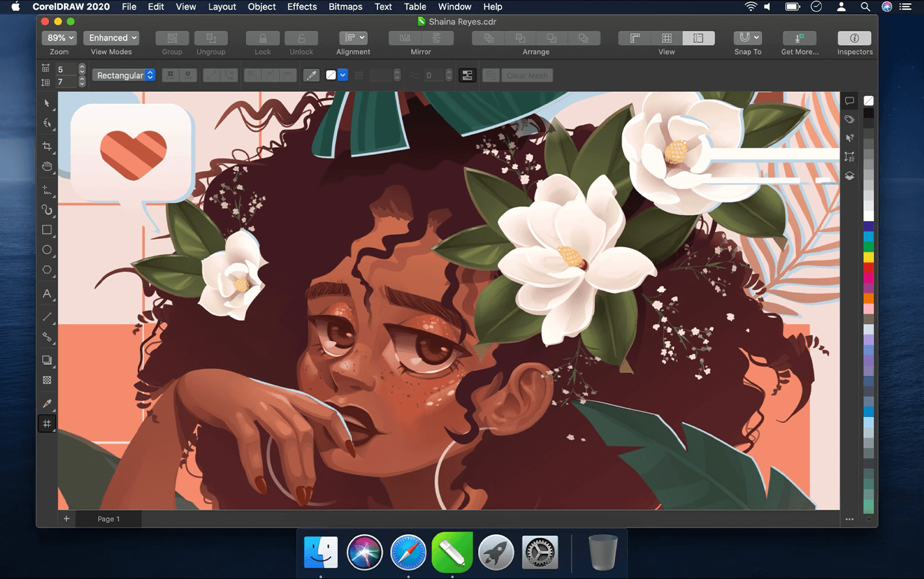Screen dimensions: 924x579
Task: Select the Text tool
Action: pos(47,294)
